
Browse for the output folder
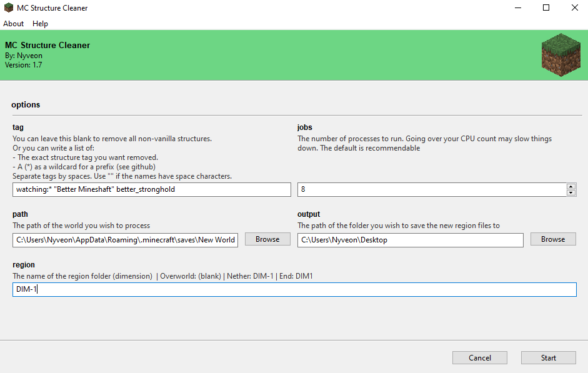tap(553, 239)
